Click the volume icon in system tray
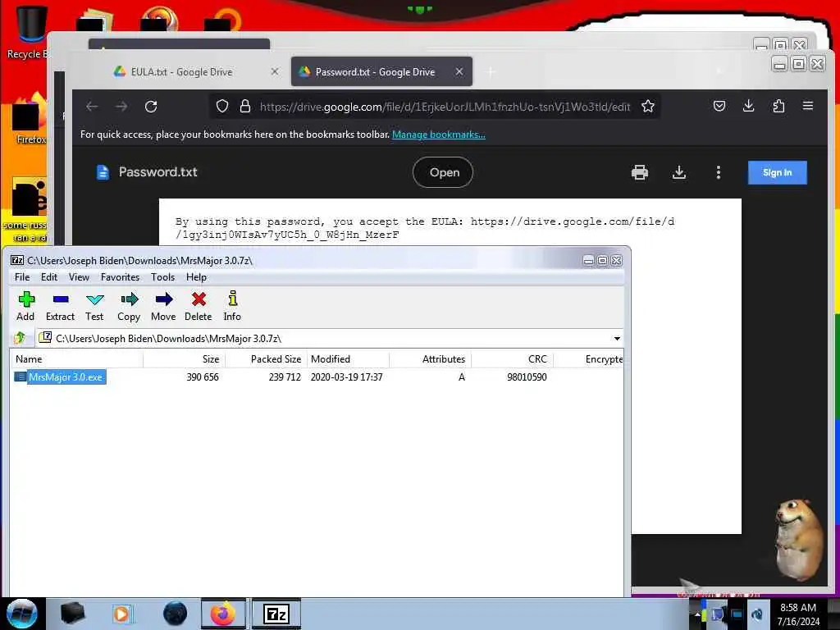Viewport: 840px width, 630px height. (757, 614)
